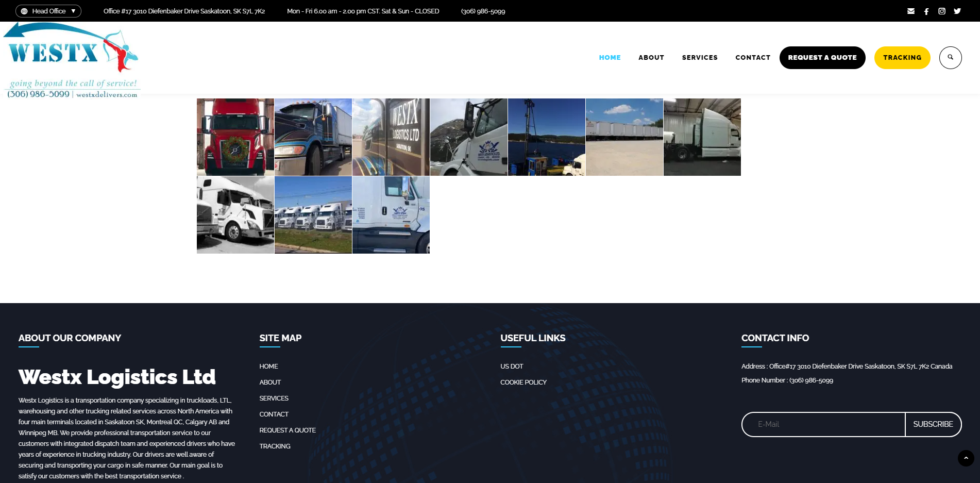Go to the HOME nav item
980x483 pixels.
610,58
